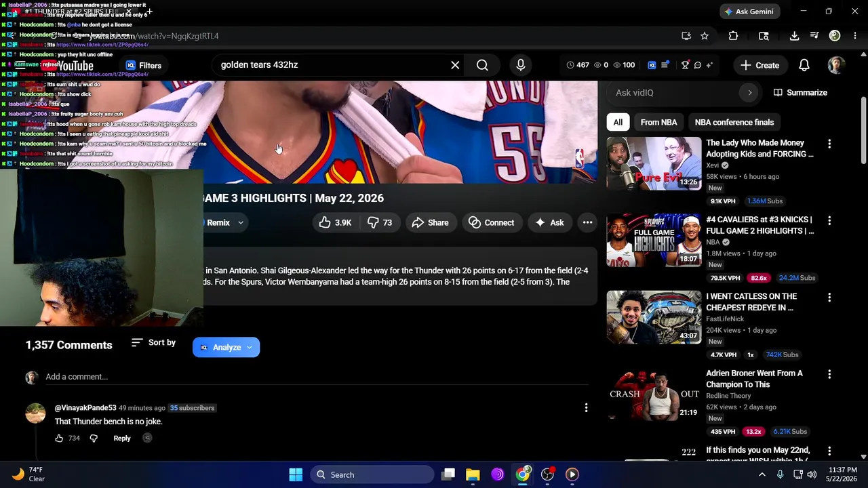Click the Share button
The height and width of the screenshot is (488, 868).
(430, 222)
